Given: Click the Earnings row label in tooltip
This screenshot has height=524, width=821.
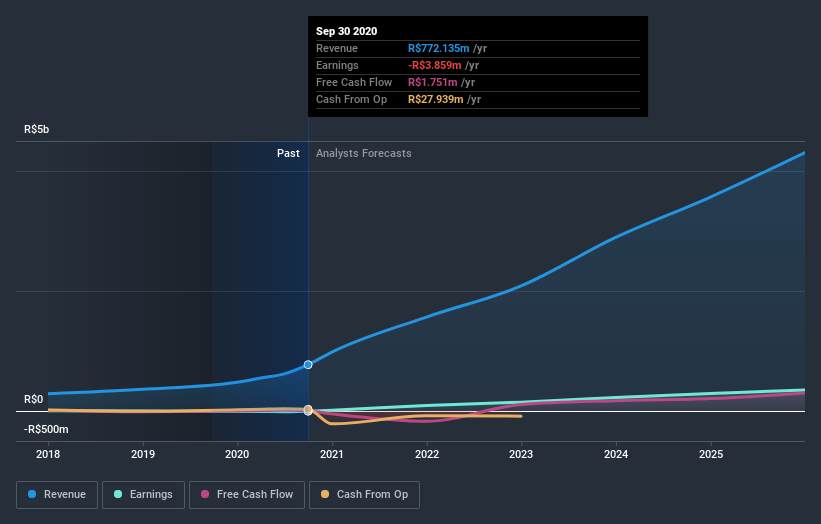Looking at the screenshot, I should pos(337,65).
